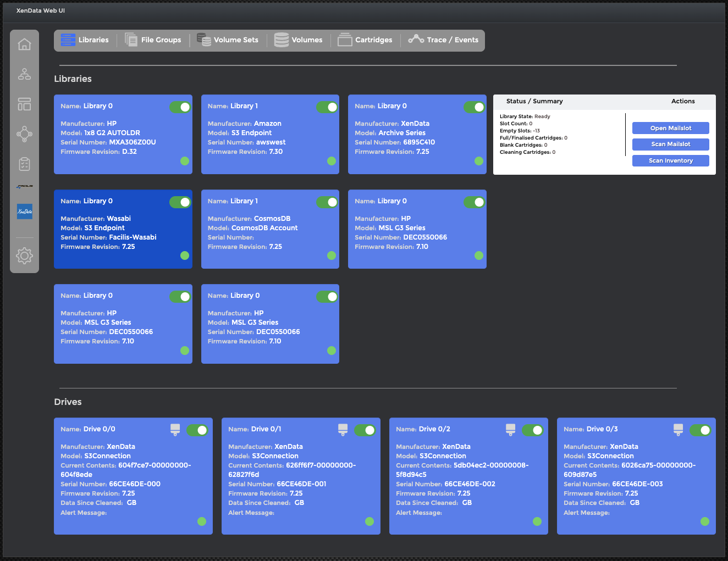This screenshot has height=561, width=728.
Task: Go to the Cartridges tab
Action: (x=365, y=40)
